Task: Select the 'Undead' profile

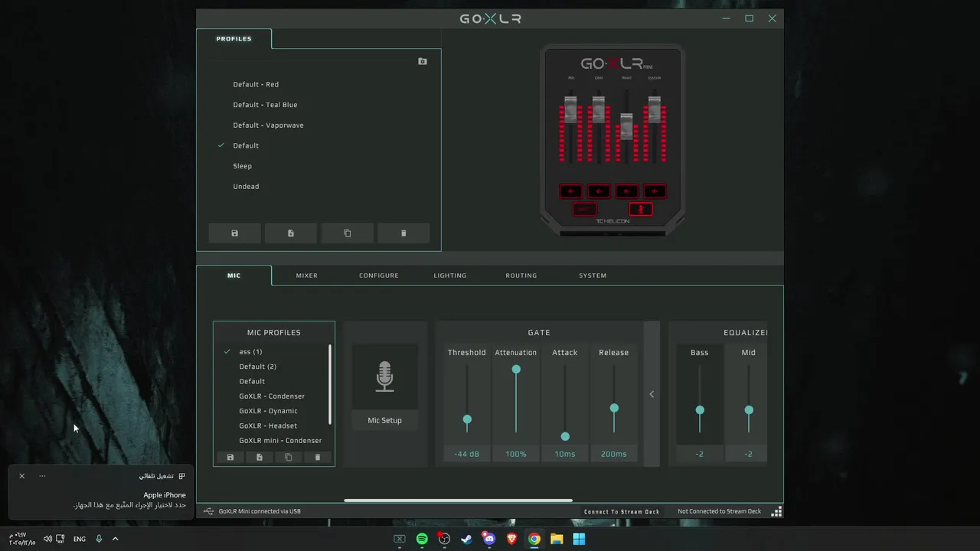Action: tap(246, 187)
